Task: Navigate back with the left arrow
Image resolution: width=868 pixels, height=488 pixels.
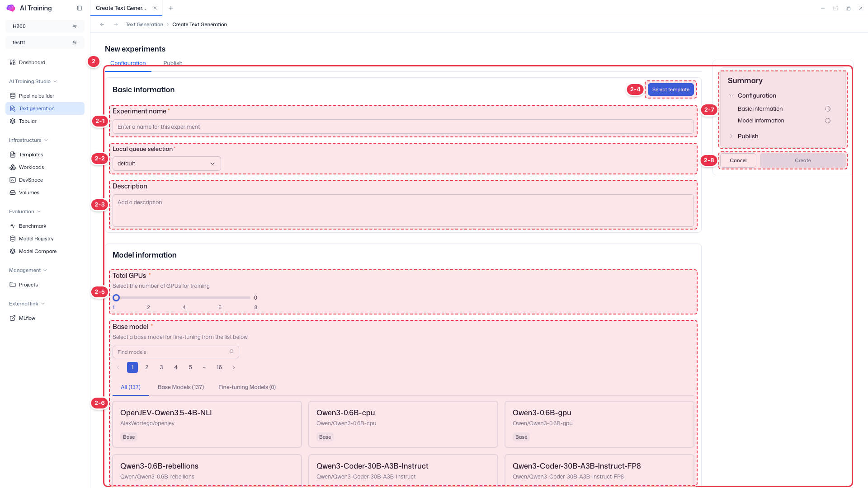Action: 102,24
